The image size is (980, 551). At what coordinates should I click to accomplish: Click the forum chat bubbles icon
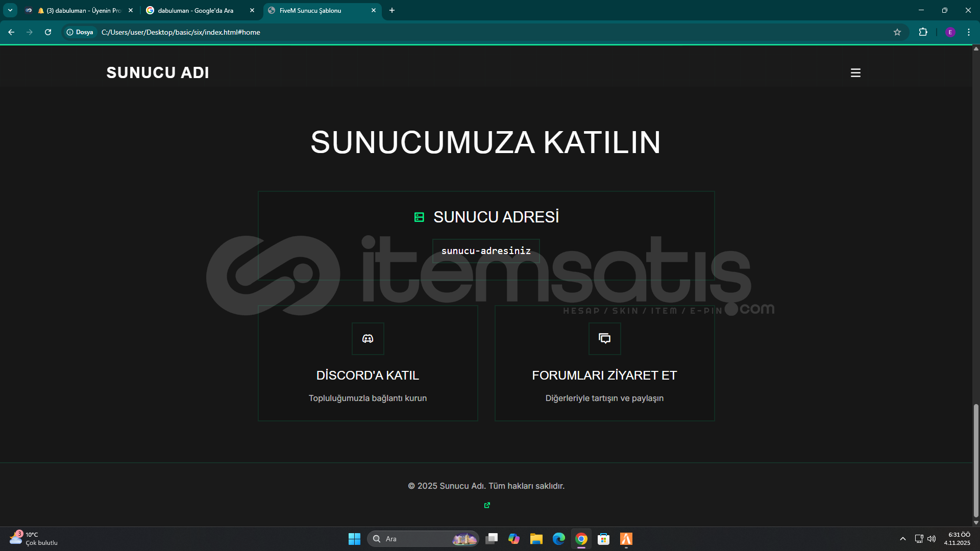604,339
